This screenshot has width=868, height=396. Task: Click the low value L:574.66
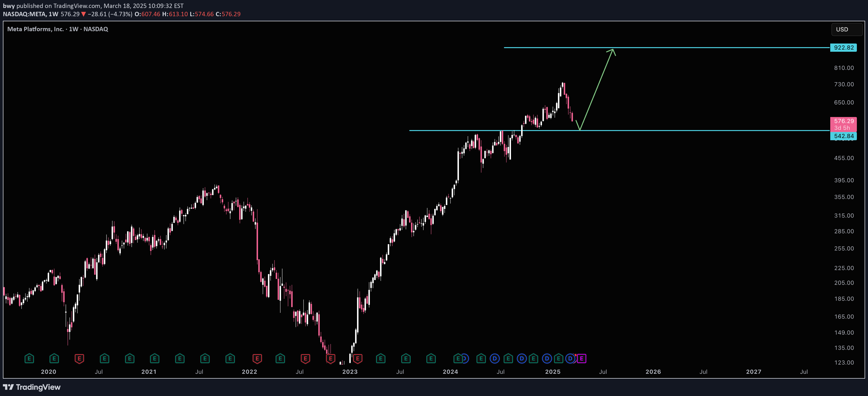pyautogui.click(x=201, y=14)
